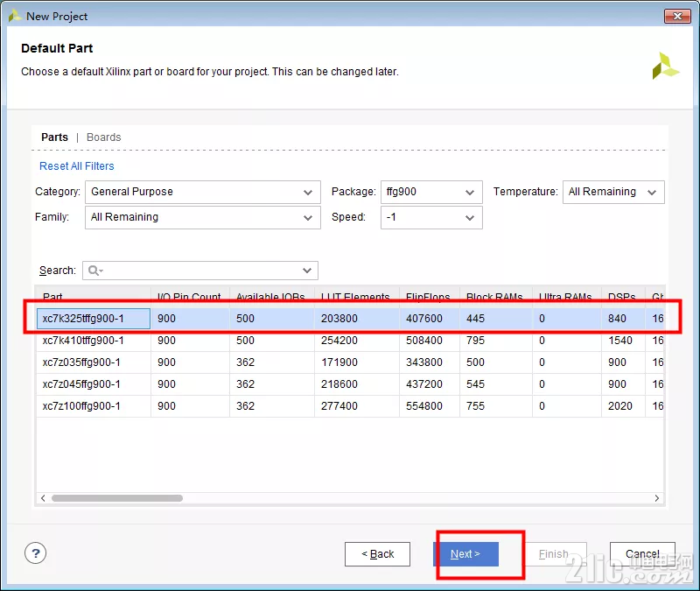Switch to the Parts tab

[54, 137]
